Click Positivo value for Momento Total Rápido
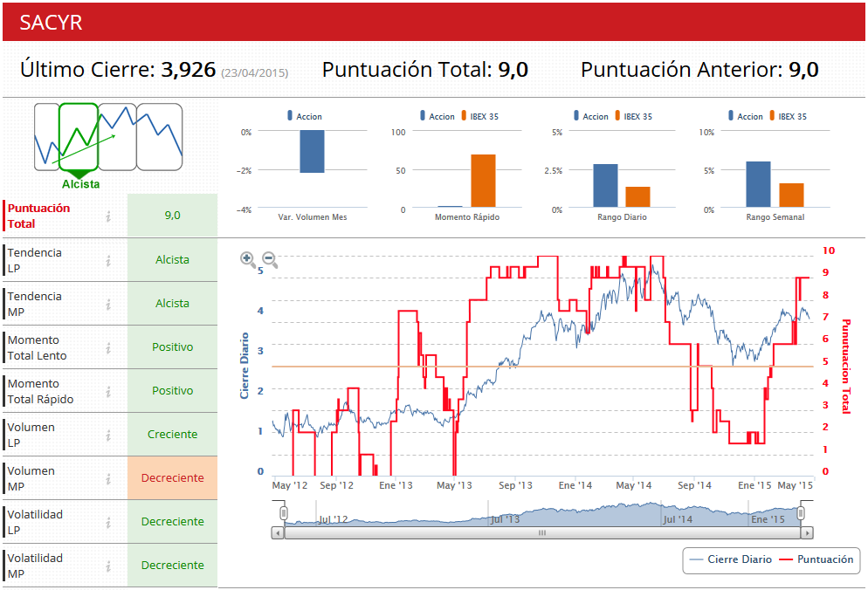This screenshot has height=590, width=868. pos(173,391)
